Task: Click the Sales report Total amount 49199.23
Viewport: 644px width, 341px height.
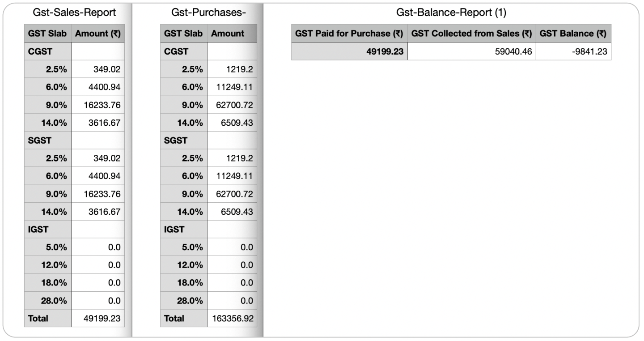Action: 98,319
